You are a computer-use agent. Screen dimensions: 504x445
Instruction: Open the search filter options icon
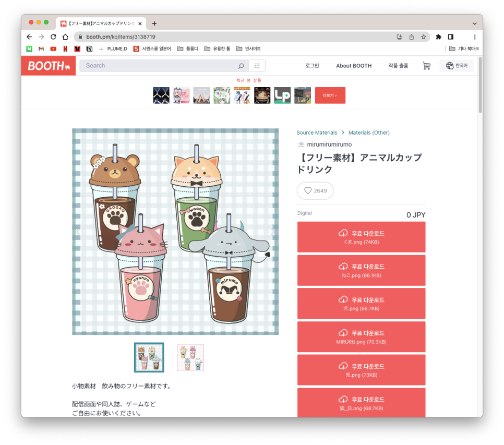(x=257, y=66)
